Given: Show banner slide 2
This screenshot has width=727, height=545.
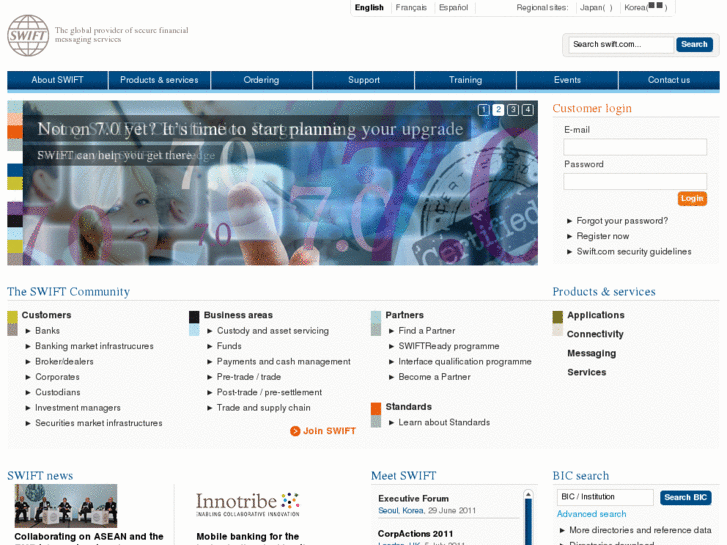Looking at the screenshot, I should [498, 109].
